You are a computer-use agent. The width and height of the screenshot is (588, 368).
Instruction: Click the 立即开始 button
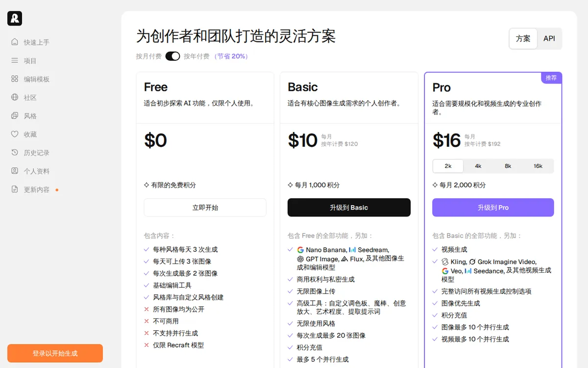[x=205, y=208]
